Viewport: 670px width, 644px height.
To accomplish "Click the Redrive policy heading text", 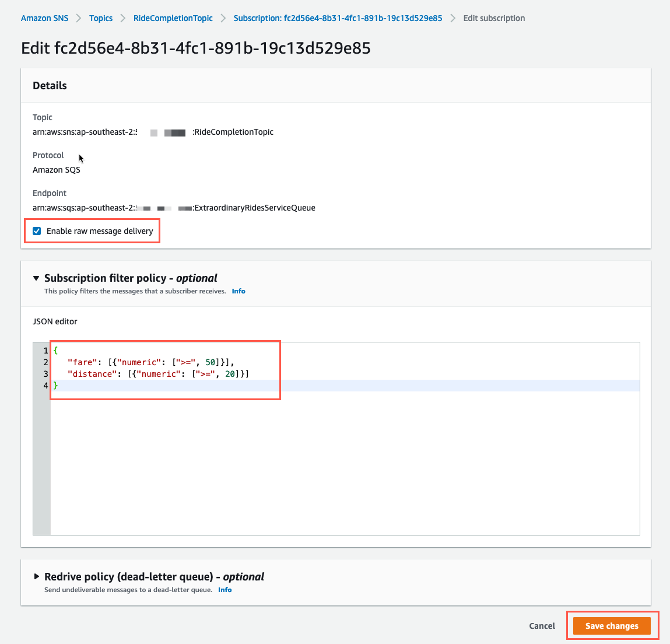I will click(x=154, y=576).
